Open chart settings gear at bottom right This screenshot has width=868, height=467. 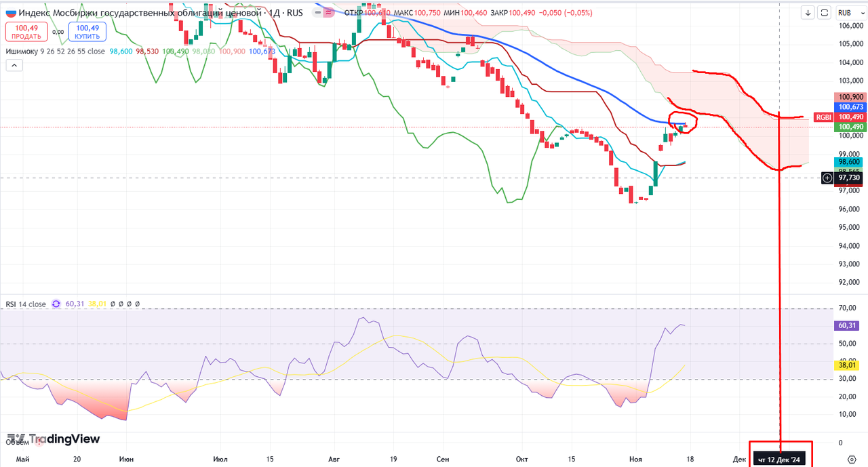point(852,459)
